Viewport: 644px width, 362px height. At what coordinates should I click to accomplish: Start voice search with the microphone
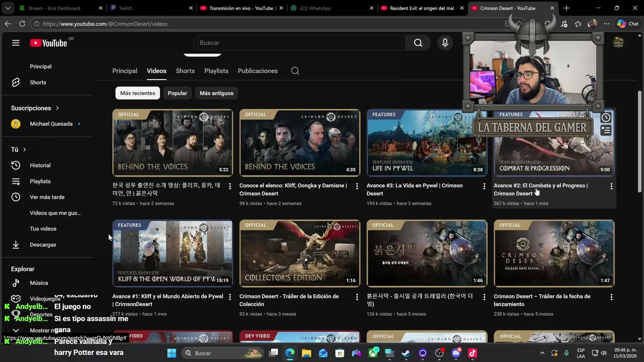click(445, 43)
